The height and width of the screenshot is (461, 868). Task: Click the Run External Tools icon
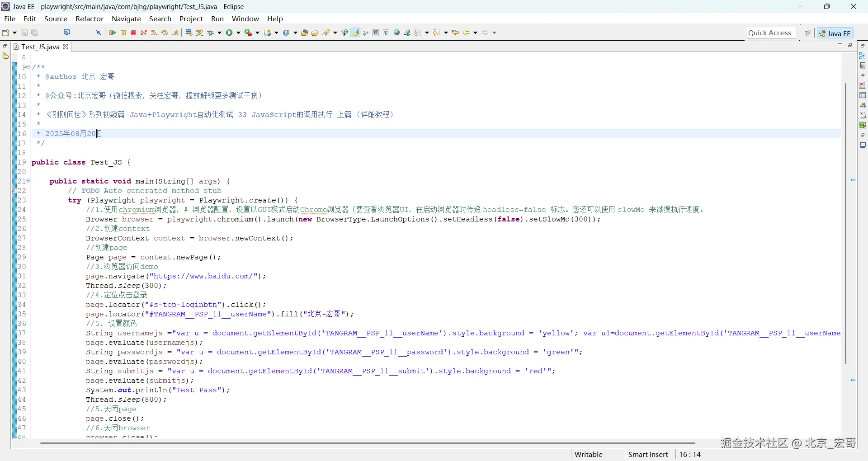point(248,33)
